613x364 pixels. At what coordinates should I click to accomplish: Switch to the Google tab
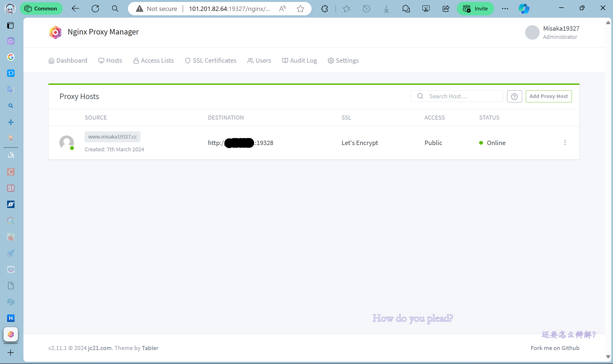11,57
